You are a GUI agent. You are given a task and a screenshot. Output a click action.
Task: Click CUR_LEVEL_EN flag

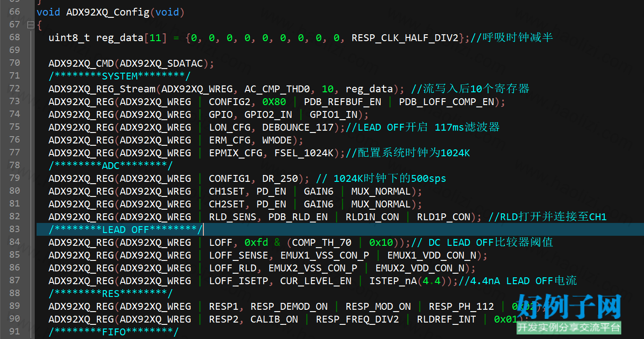click(x=316, y=281)
